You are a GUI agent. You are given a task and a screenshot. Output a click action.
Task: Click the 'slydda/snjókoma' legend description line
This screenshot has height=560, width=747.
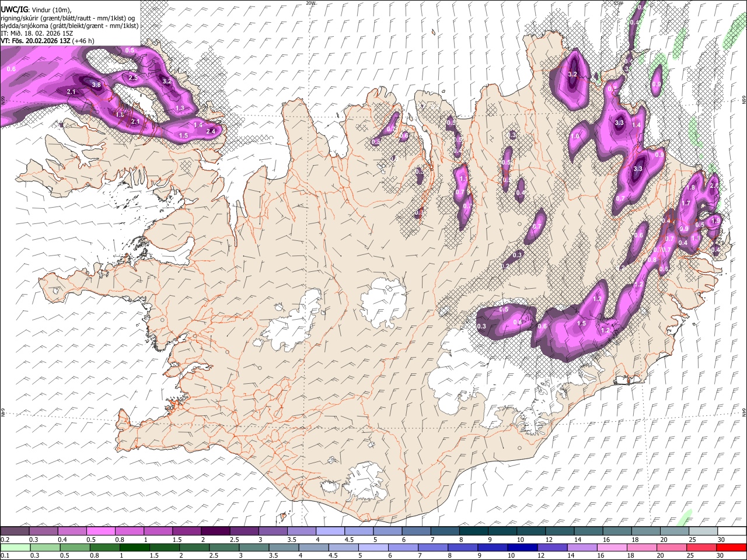click(69, 26)
